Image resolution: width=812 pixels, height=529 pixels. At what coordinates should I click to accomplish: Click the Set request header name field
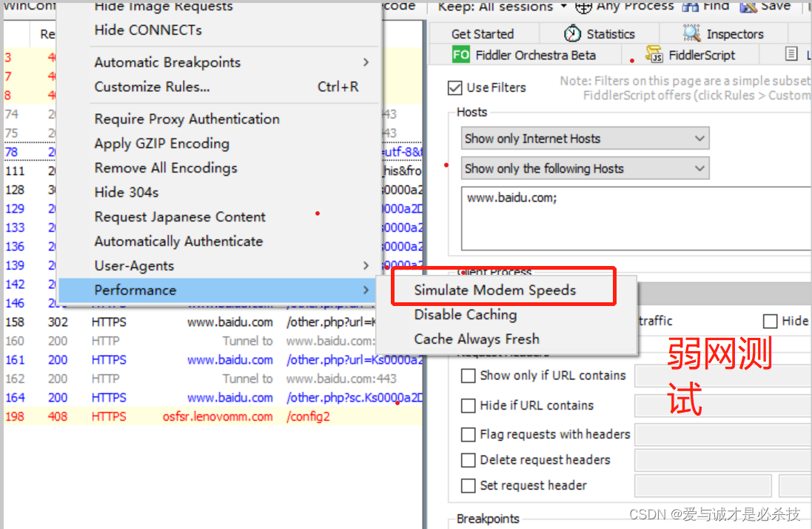pos(703,485)
